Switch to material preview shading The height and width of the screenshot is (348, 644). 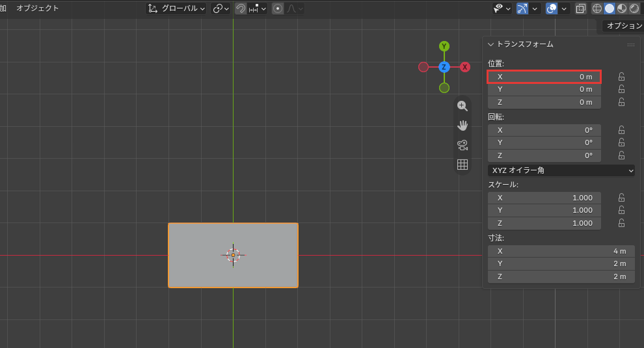pos(622,8)
